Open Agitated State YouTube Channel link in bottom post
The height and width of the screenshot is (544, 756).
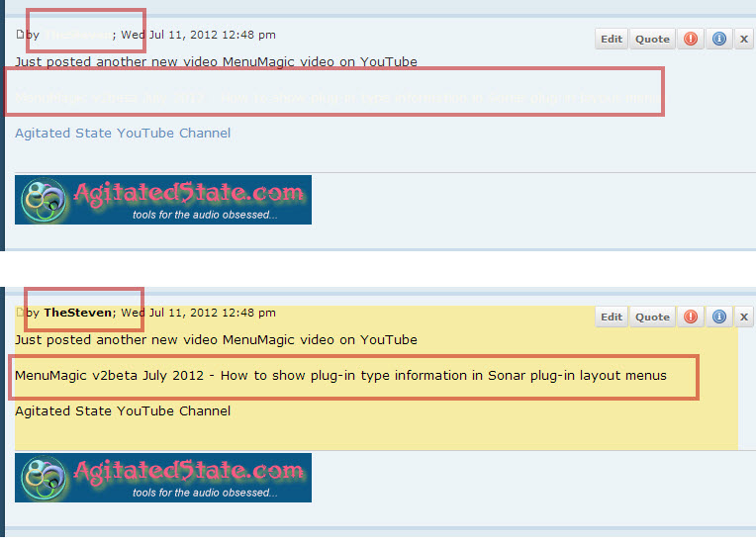click(x=123, y=411)
